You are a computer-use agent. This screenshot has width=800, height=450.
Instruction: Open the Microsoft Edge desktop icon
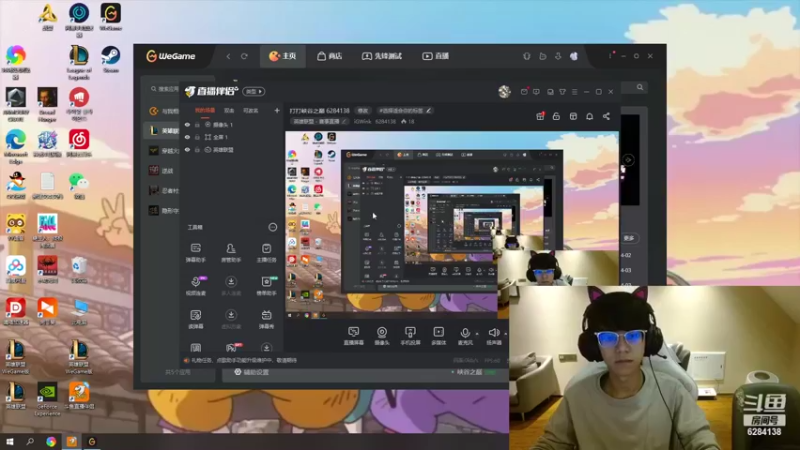pos(16,146)
